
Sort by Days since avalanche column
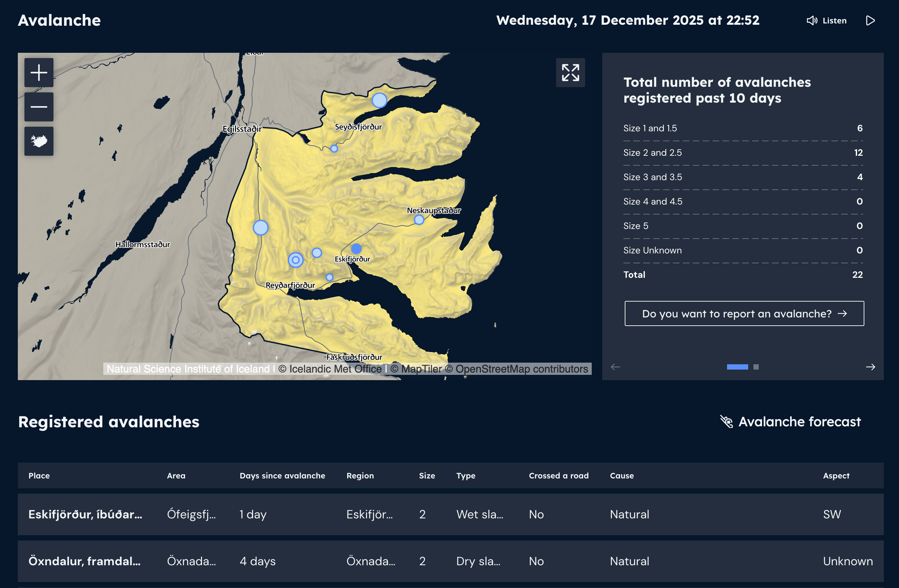tap(282, 476)
